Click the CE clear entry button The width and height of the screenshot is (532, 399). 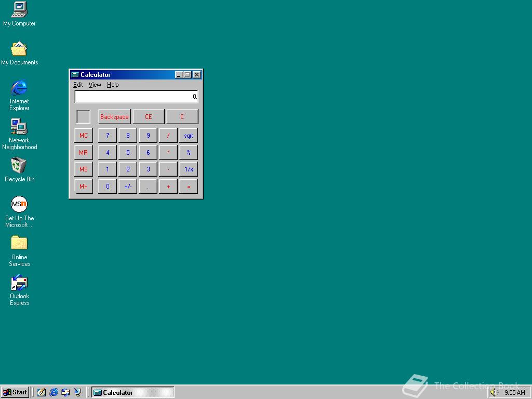148,117
